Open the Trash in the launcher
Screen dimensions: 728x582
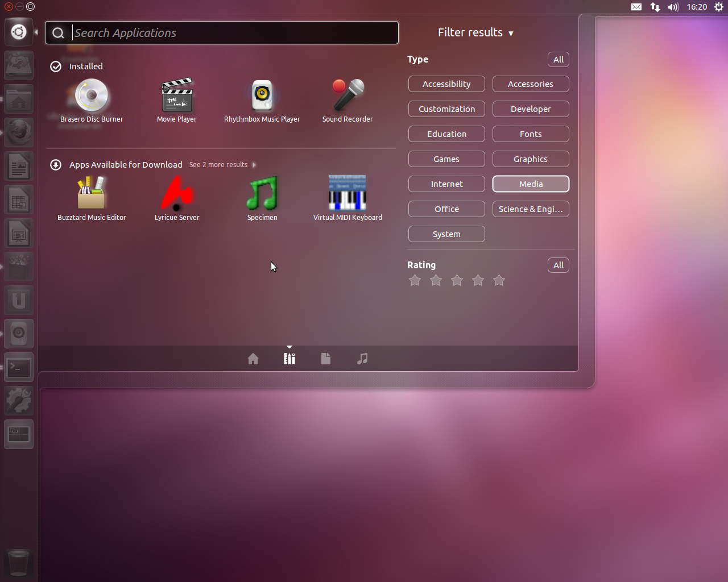tap(19, 564)
